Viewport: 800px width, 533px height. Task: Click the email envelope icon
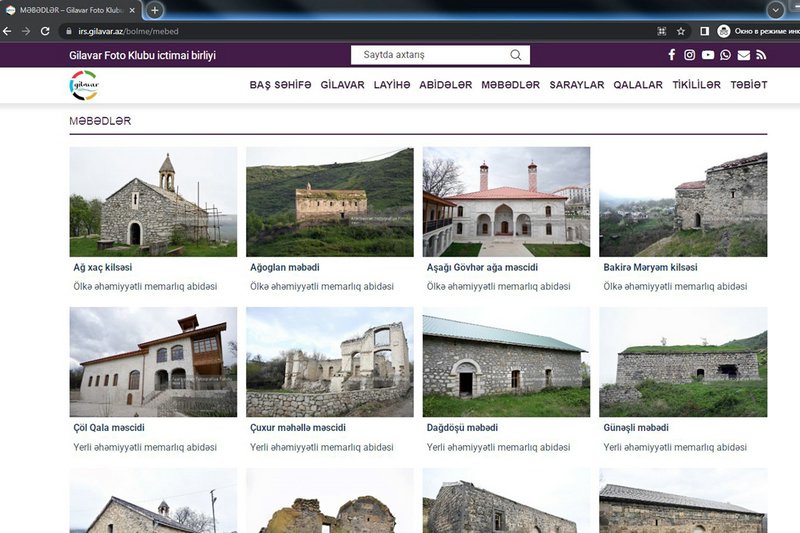(x=743, y=55)
